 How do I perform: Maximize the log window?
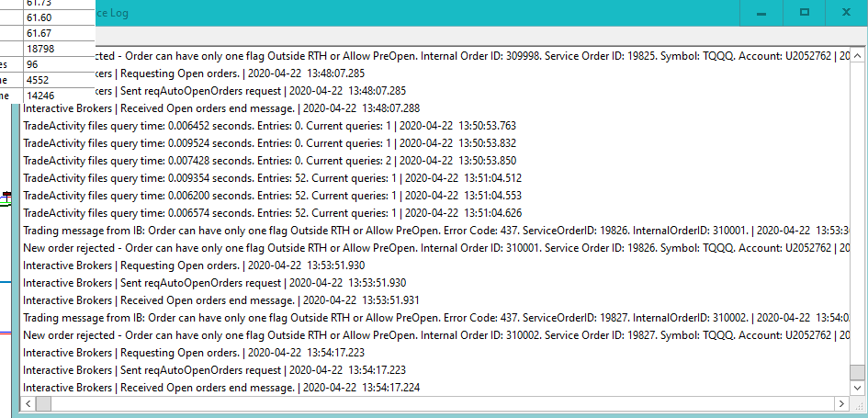805,13
